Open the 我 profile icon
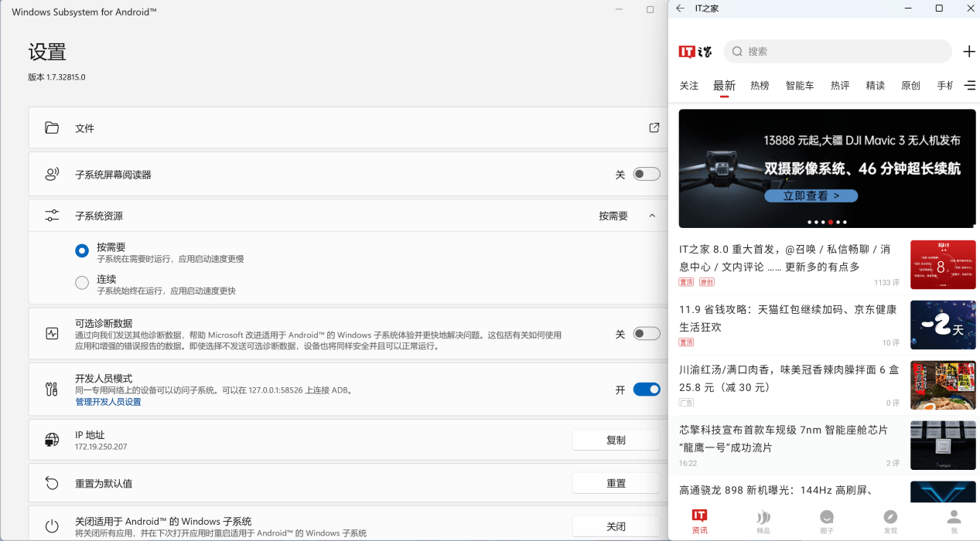Image resolution: width=980 pixels, height=541 pixels. click(x=953, y=519)
